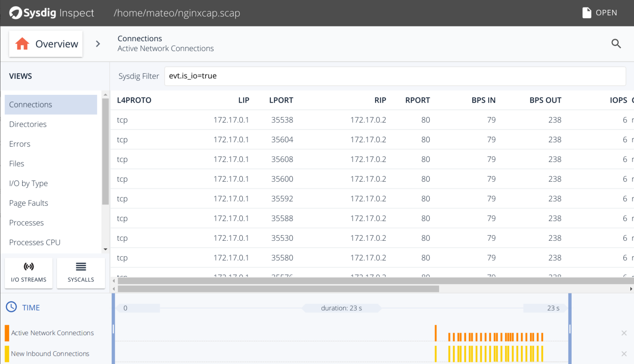Click the orange Active Network Connections legend marker
The height and width of the screenshot is (364, 634).
click(6, 333)
